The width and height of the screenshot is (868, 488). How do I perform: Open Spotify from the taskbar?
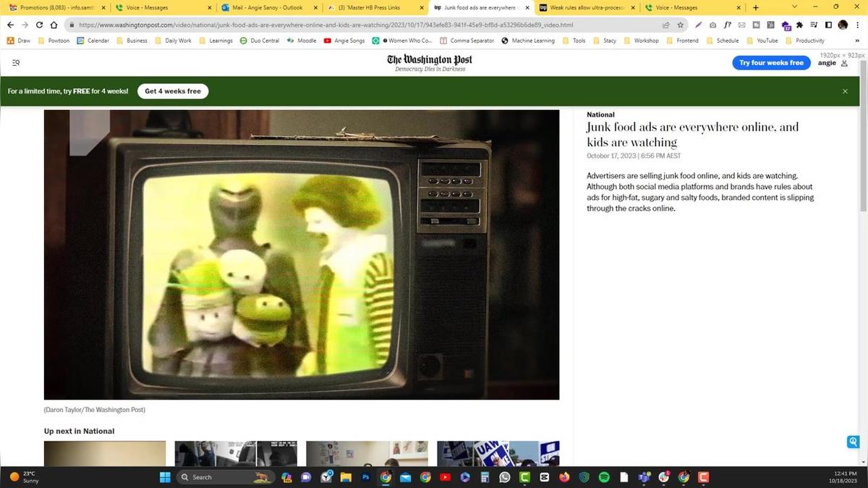pos(604,477)
